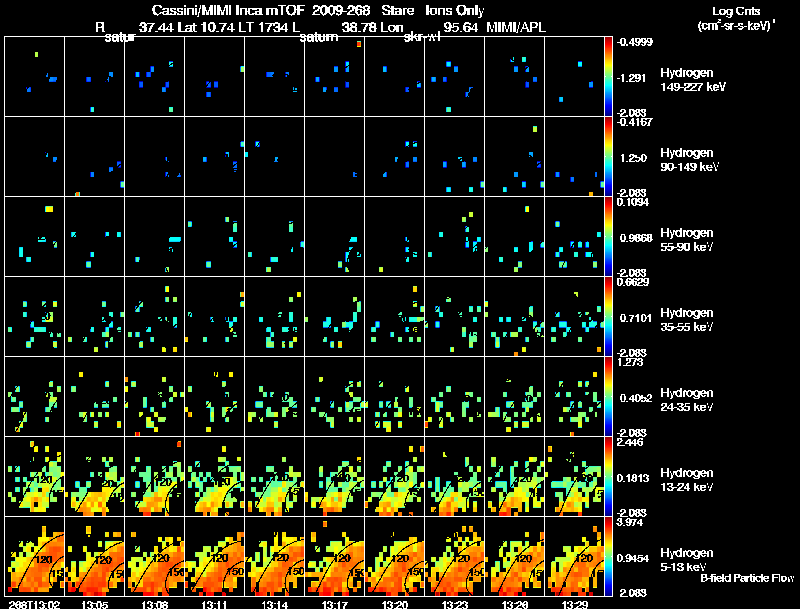This screenshot has width=800, height=609.
Task: Click the color bar for 5-13 keV row
Action: [608, 557]
